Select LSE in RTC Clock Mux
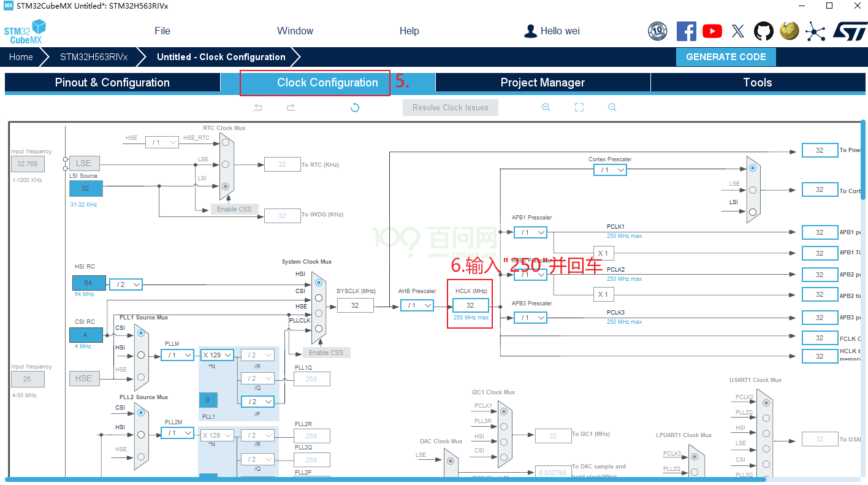This screenshot has height=485, width=868. (x=226, y=164)
